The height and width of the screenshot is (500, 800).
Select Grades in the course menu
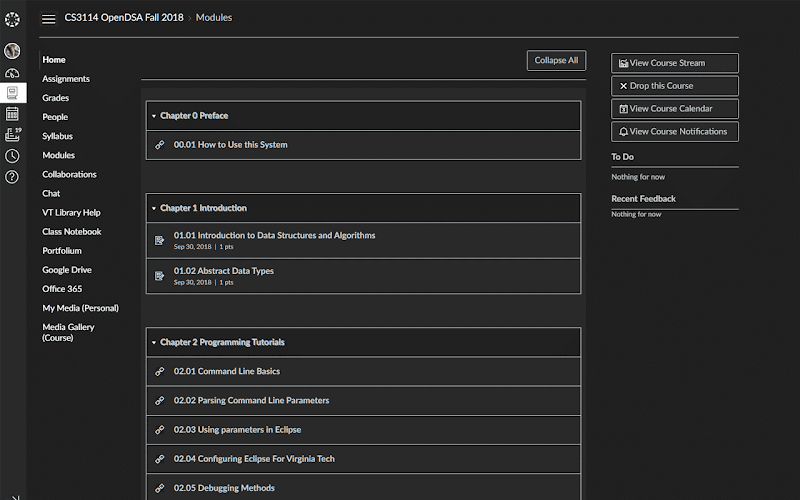pyautogui.click(x=56, y=98)
